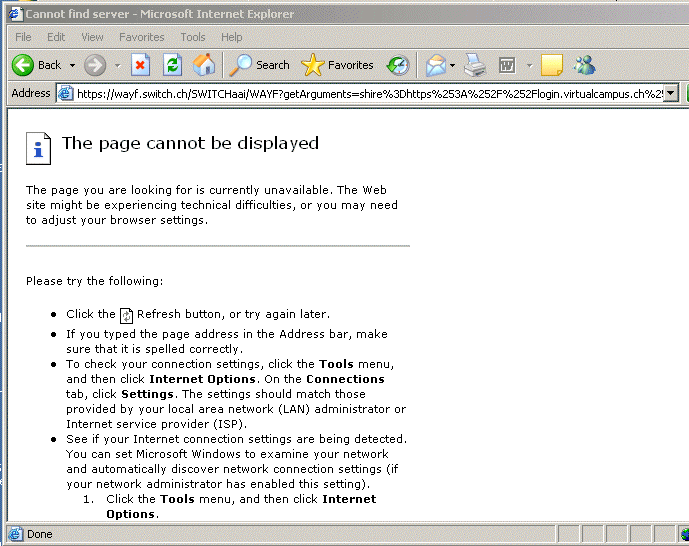This screenshot has width=689, height=546.
Task: Click the Forward navigation button
Action: pos(95,65)
